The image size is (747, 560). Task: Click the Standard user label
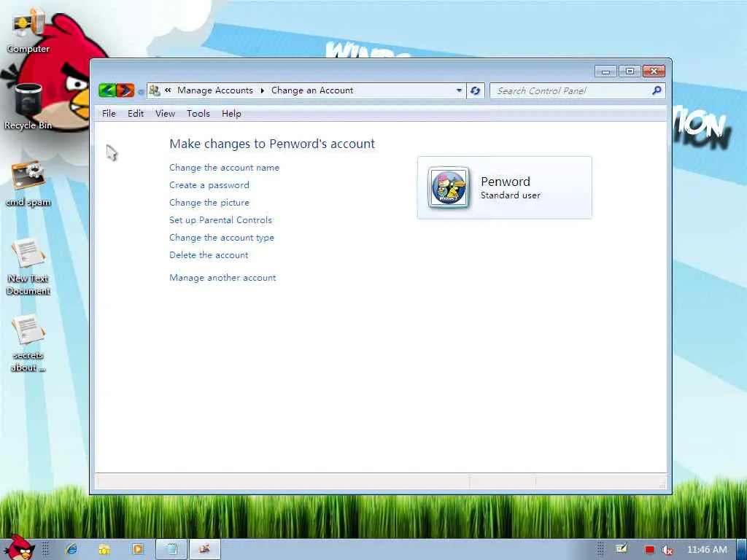tap(510, 195)
